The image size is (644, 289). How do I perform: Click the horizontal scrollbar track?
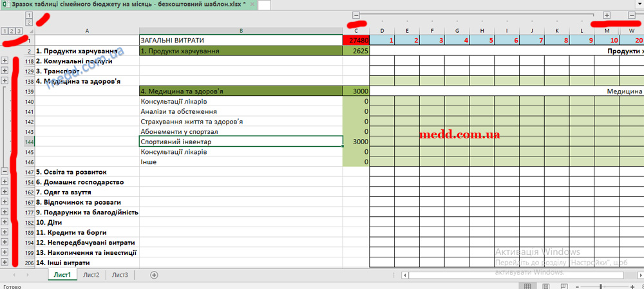tap(516, 275)
